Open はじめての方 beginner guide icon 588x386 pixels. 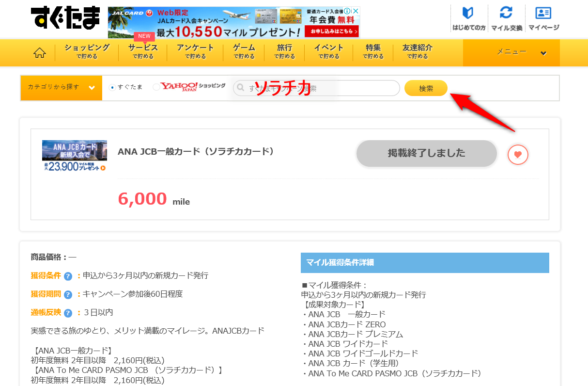coord(468,18)
